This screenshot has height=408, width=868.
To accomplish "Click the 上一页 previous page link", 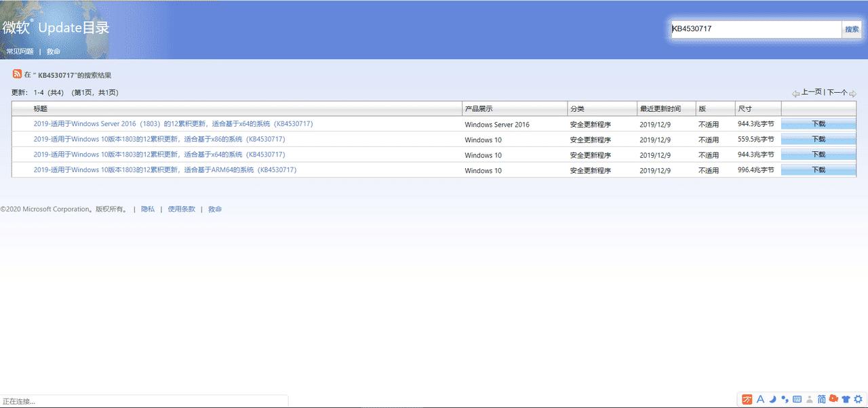I will coord(812,92).
